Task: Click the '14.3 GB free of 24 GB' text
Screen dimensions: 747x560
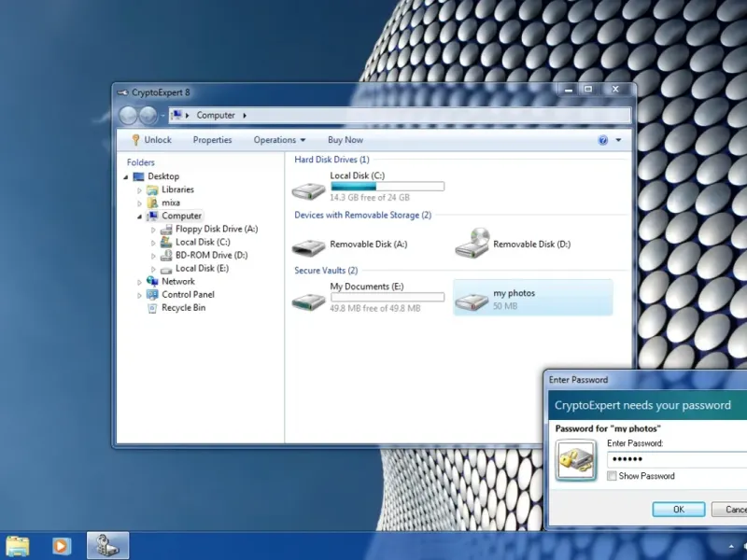Action: pyautogui.click(x=370, y=198)
